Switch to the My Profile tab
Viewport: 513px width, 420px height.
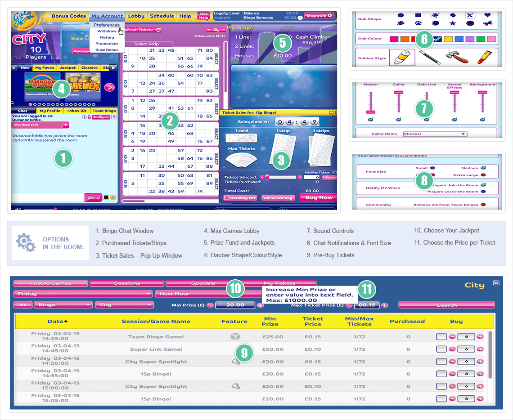click(x=50, y=111)
